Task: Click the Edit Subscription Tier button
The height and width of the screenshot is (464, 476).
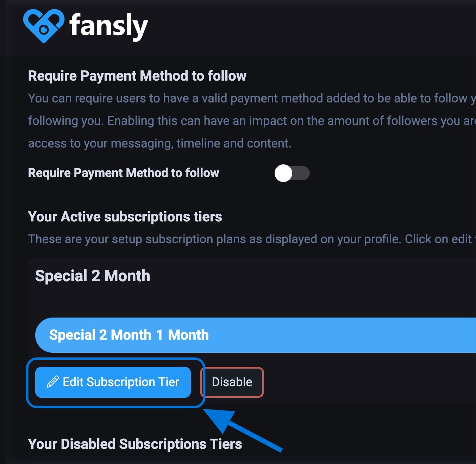Action: point(113,382)
